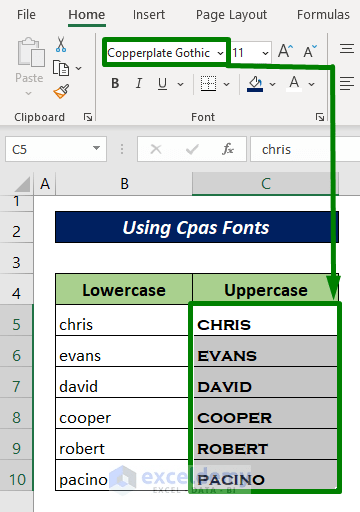Select the uppercase DAVID cell

click(265, 383)
